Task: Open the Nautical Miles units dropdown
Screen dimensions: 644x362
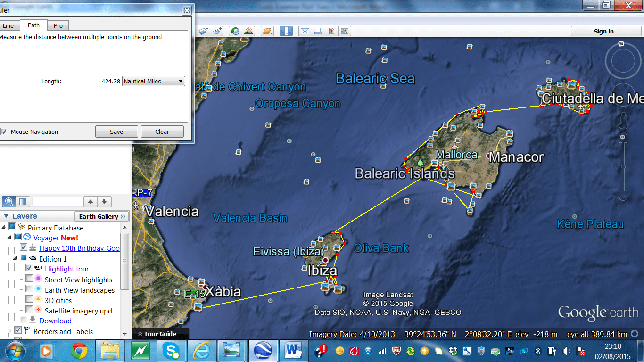Action: (x=154, y=81)
